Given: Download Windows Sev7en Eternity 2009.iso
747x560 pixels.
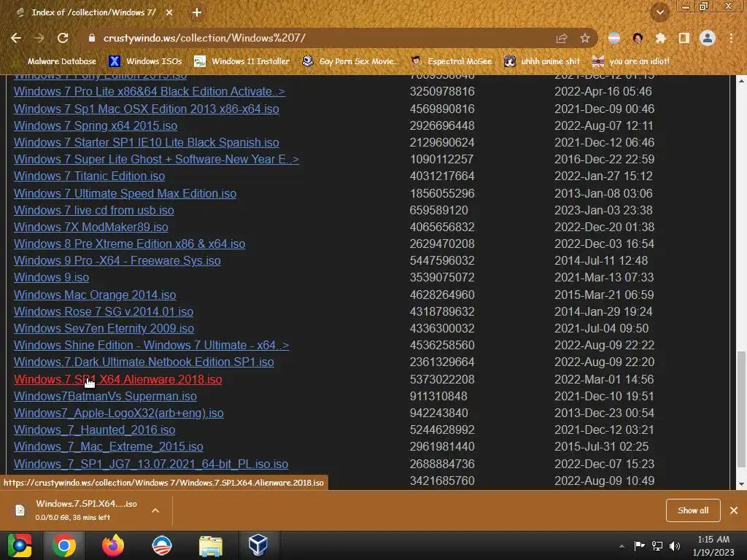Looking at the screenshot, I should pos(104,328).
